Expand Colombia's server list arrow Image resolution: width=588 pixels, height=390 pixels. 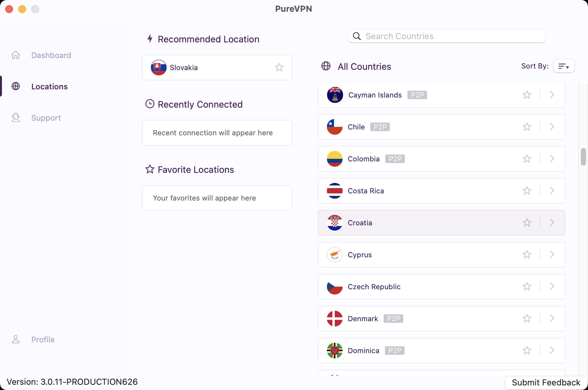point(552,159)
